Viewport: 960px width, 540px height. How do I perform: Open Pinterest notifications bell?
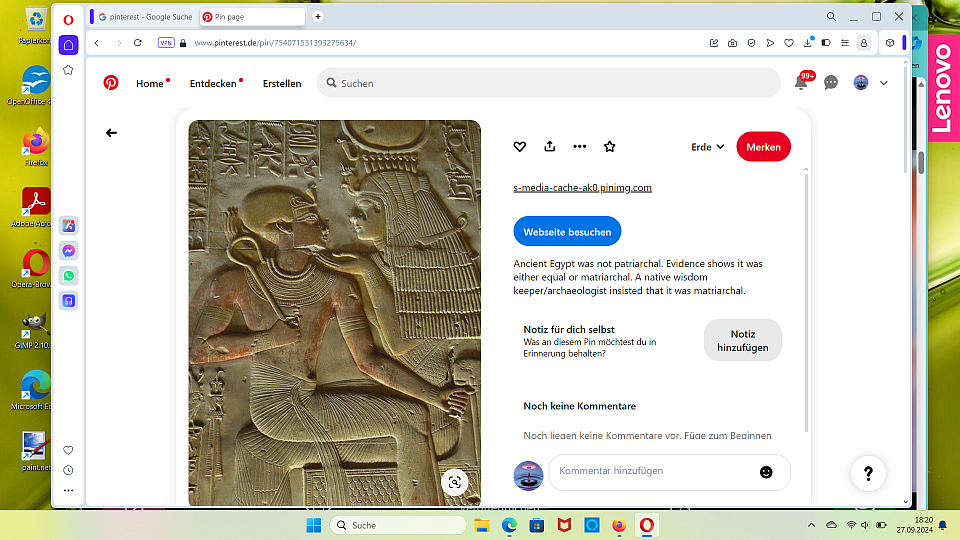[x=801, y=83]
